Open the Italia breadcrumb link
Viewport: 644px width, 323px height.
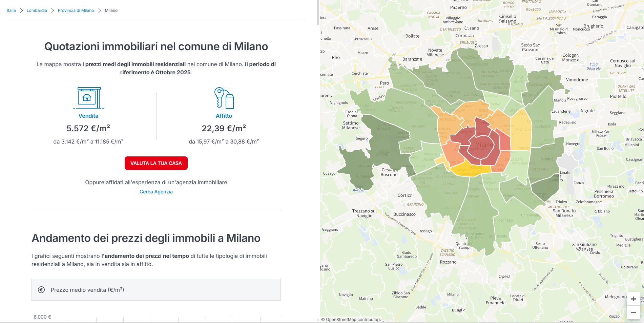pos(11,11)
